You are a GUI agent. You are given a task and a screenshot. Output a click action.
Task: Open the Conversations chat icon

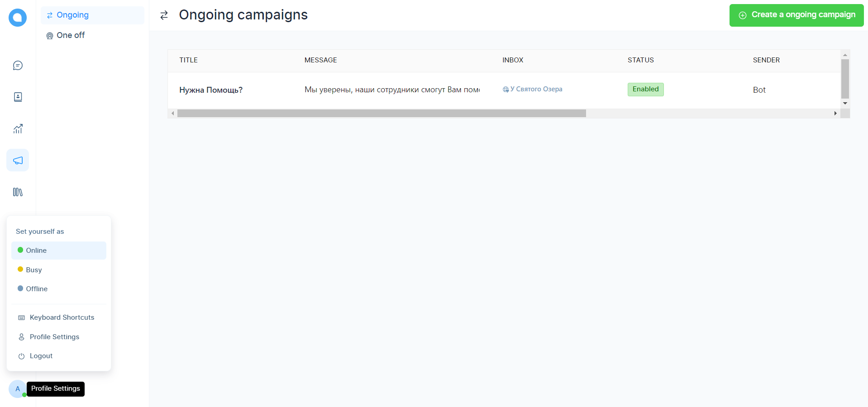click(x=17, y=65)
